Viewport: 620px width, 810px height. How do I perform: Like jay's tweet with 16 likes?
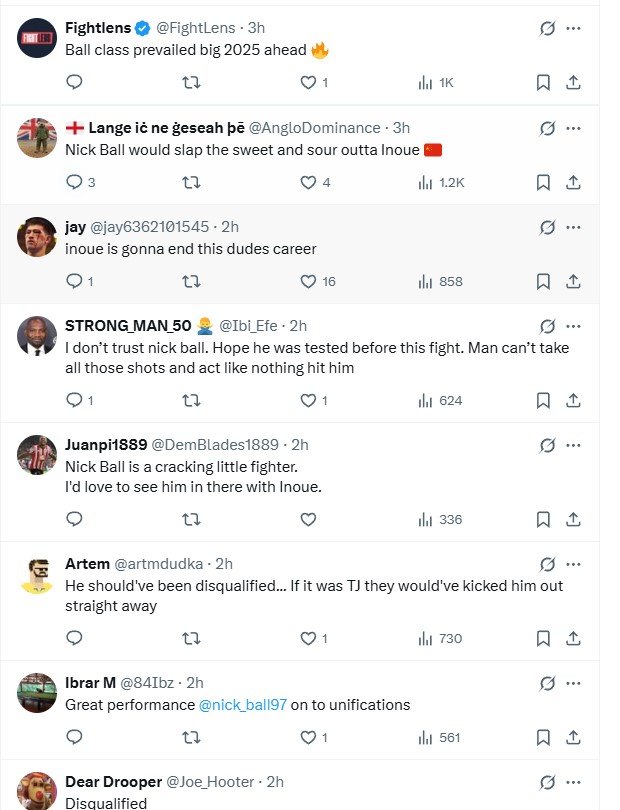pyautogui.click(x=309, y=282)
